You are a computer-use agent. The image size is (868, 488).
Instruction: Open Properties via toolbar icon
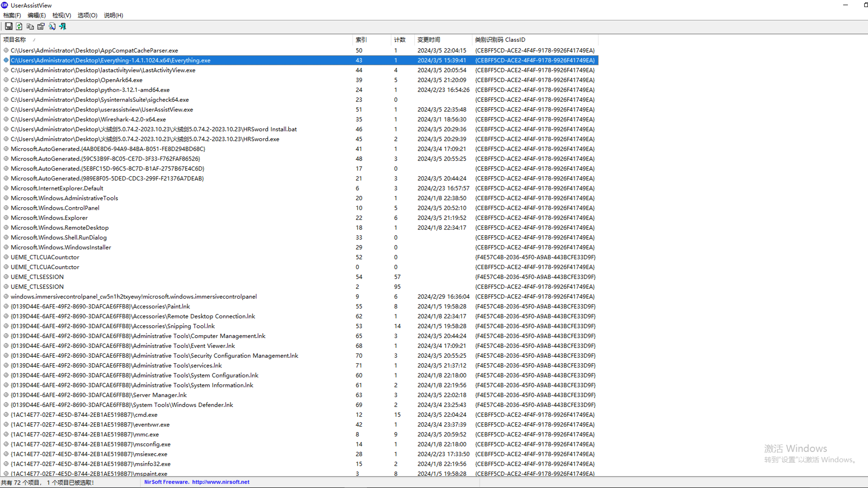(x=41, y=26)
